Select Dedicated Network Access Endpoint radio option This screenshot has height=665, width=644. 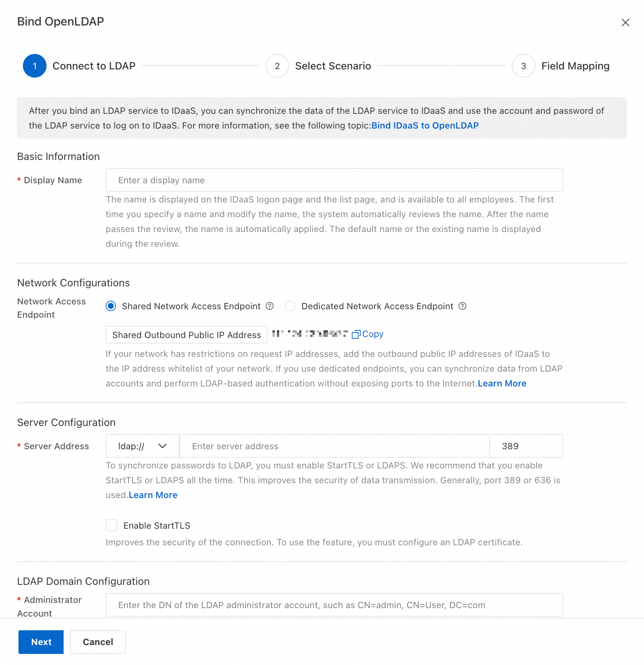tap(290, 306)
